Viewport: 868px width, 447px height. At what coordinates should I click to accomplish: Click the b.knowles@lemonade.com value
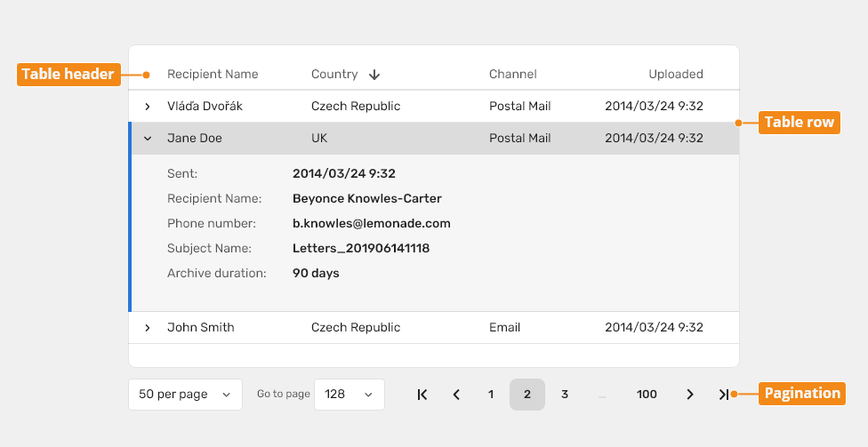coord(372,224)
